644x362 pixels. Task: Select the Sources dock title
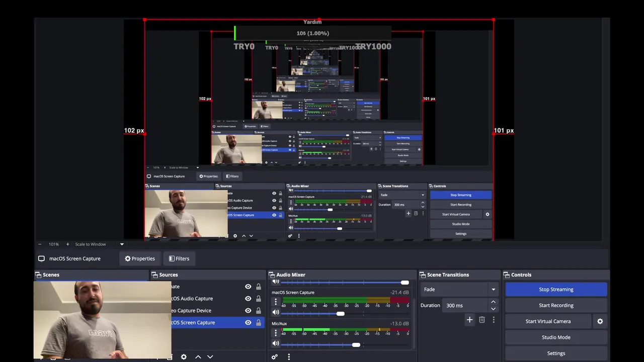click(x=169, y=275)
